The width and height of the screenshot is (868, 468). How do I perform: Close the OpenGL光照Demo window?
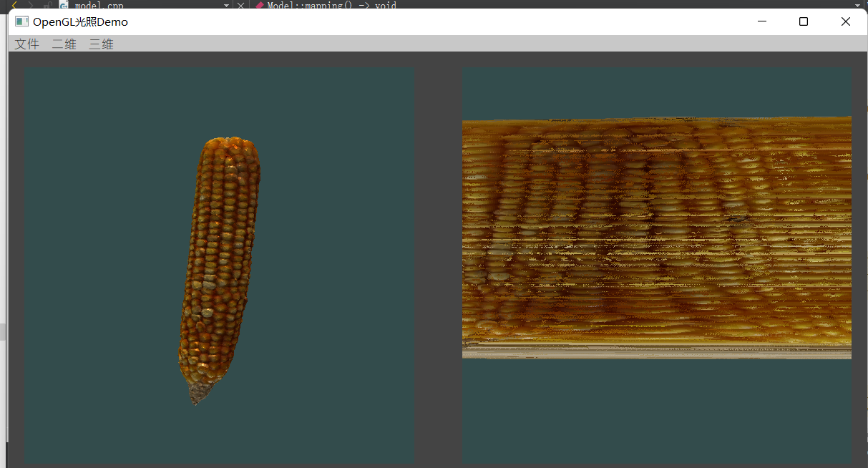(845, 21)
